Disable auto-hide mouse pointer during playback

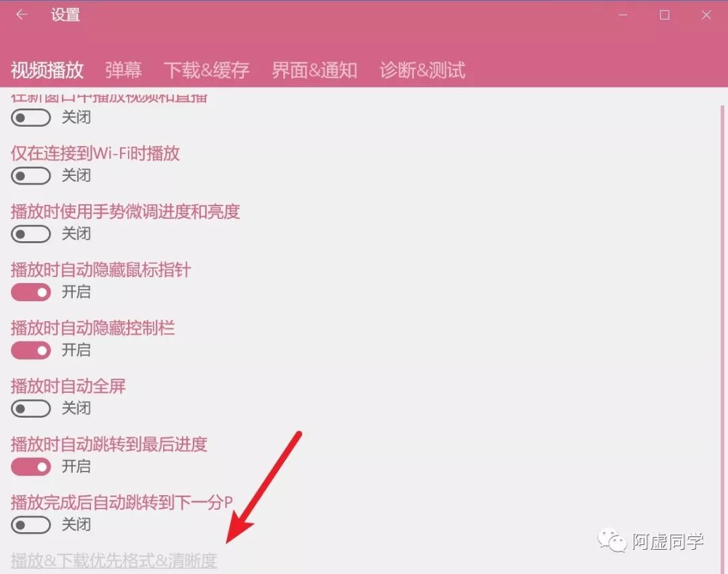click(30, 292)
